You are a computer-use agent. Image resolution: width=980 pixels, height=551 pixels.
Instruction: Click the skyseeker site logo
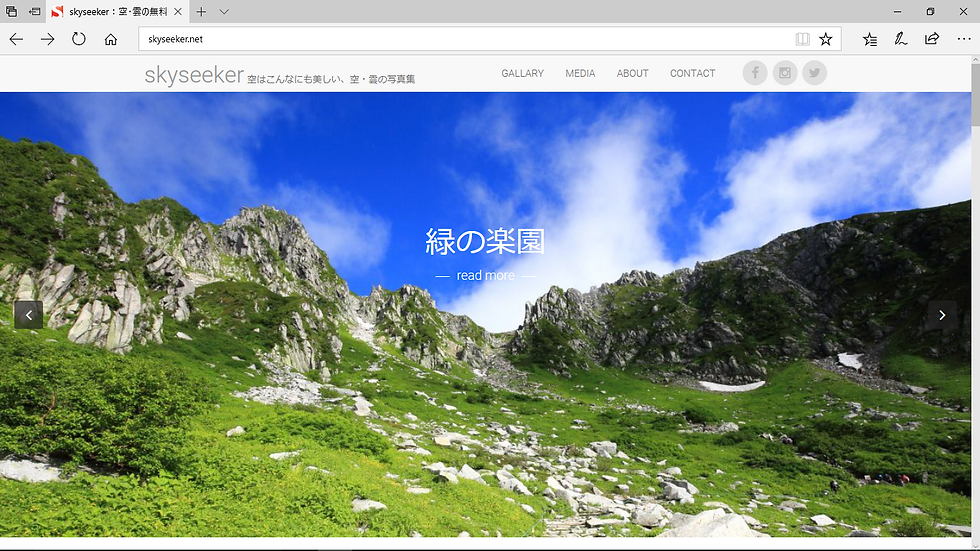point(194,74)
